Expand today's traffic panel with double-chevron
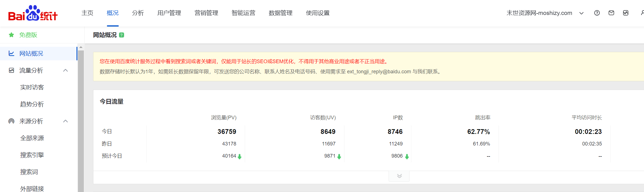644x192 pixels. pyautogui.click(x=399, y=176)
